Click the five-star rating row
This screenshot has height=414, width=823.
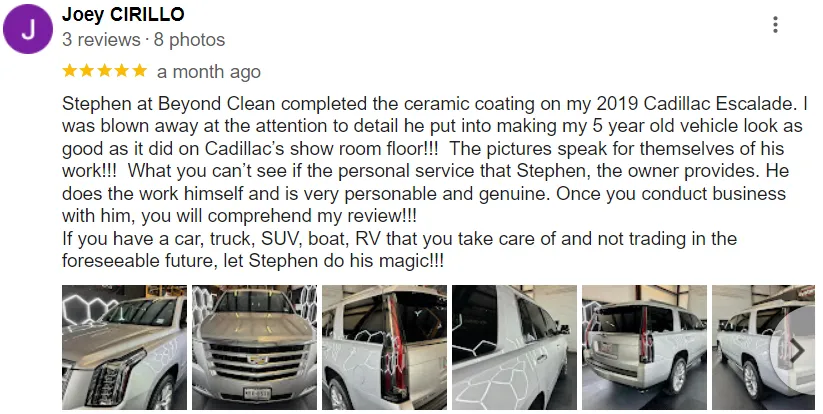[105, 71]
